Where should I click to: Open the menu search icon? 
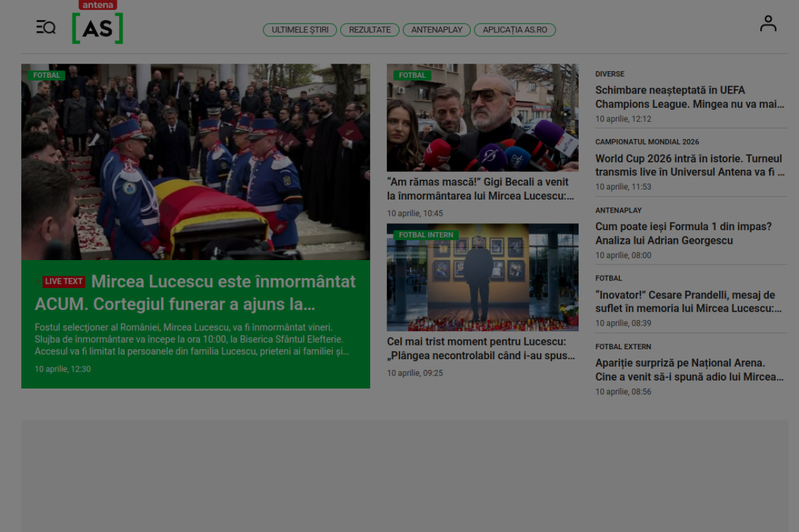click(46, 27)
